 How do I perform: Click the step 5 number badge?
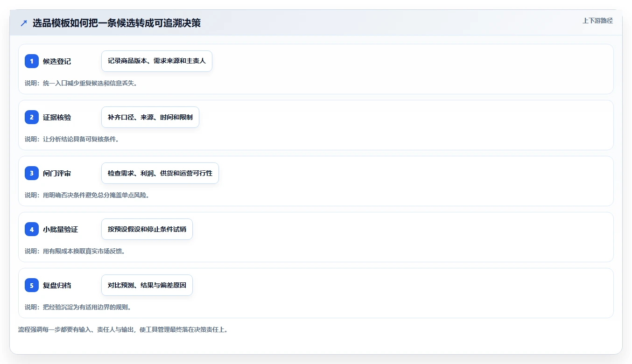[x=32, y=285]
